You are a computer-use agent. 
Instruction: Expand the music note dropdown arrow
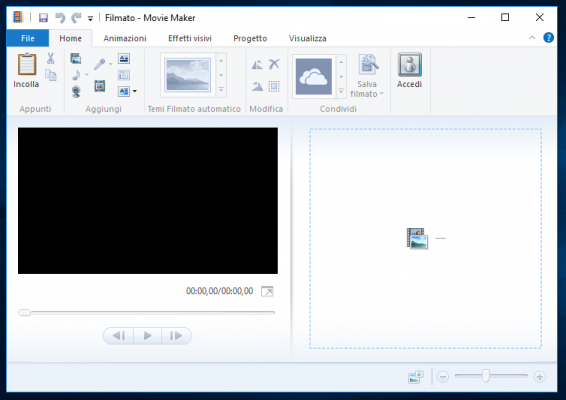[87, 75]
